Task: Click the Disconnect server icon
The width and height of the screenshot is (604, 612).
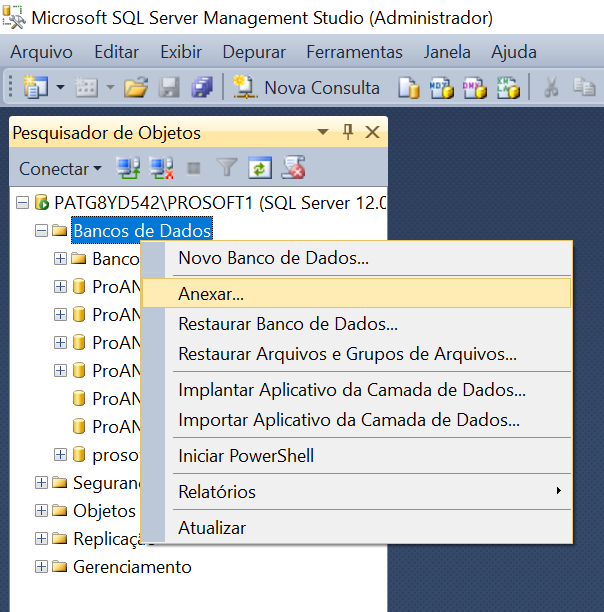Action: [161, 168]
